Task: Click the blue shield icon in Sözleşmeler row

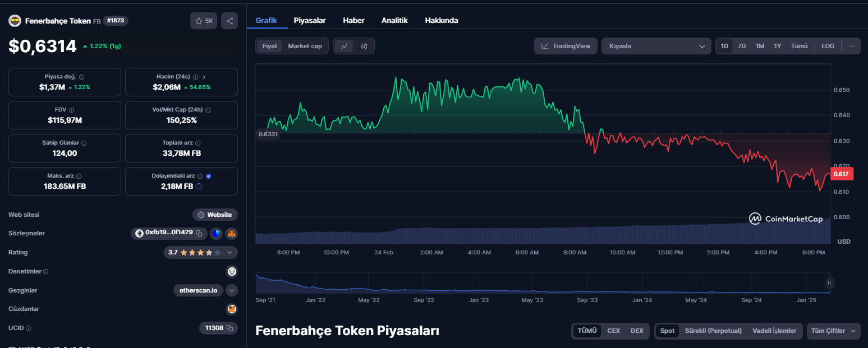Action: [x=216, y=233]
